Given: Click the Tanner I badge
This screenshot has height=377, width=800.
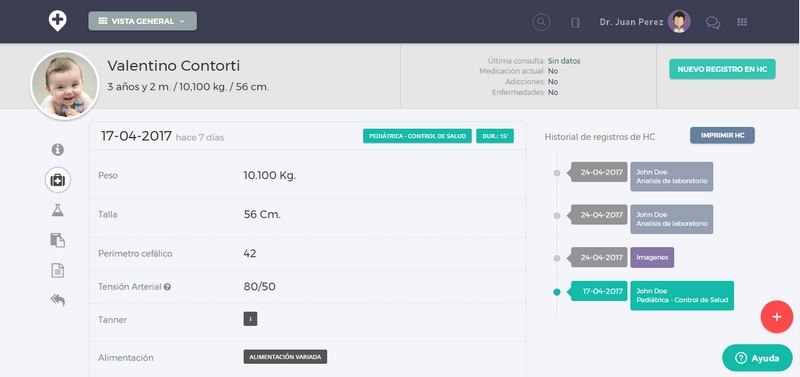Looking at the screenshot, I should point(250,319).
